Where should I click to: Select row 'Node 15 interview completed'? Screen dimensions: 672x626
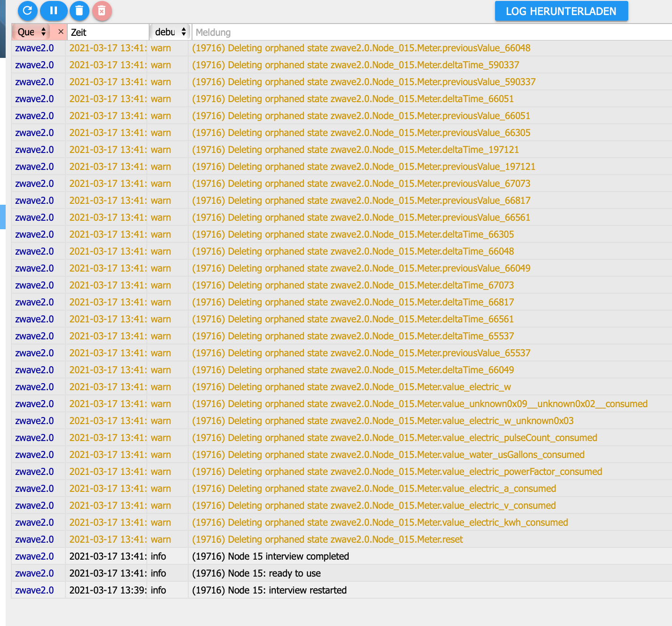pyautogui.click(x=342, y=556)
